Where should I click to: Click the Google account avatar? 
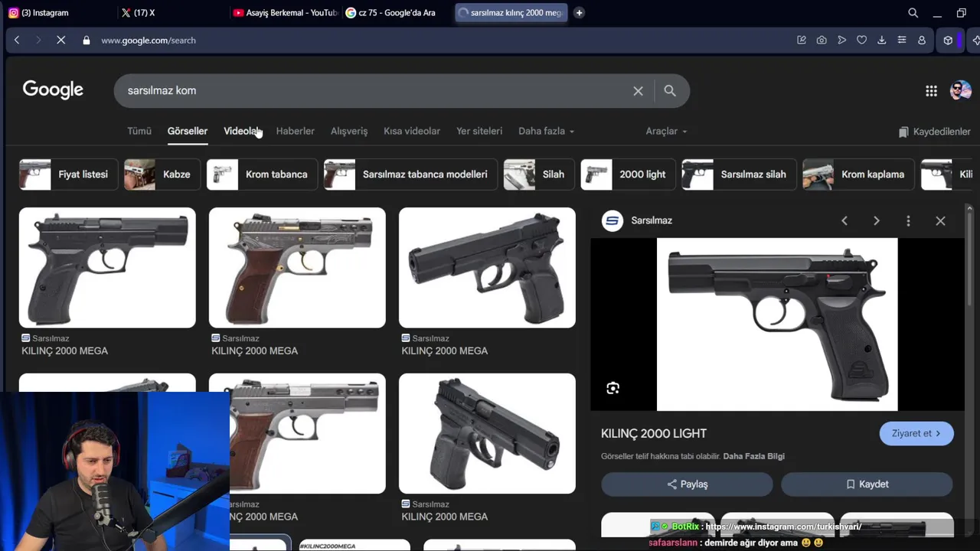coord(960,91)
